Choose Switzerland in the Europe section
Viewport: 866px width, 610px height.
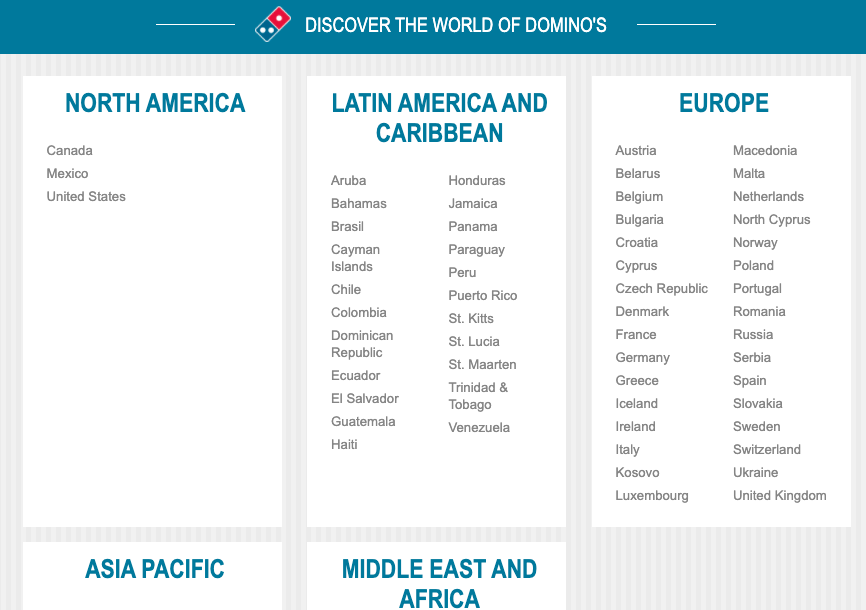click(x=766, y=449)
